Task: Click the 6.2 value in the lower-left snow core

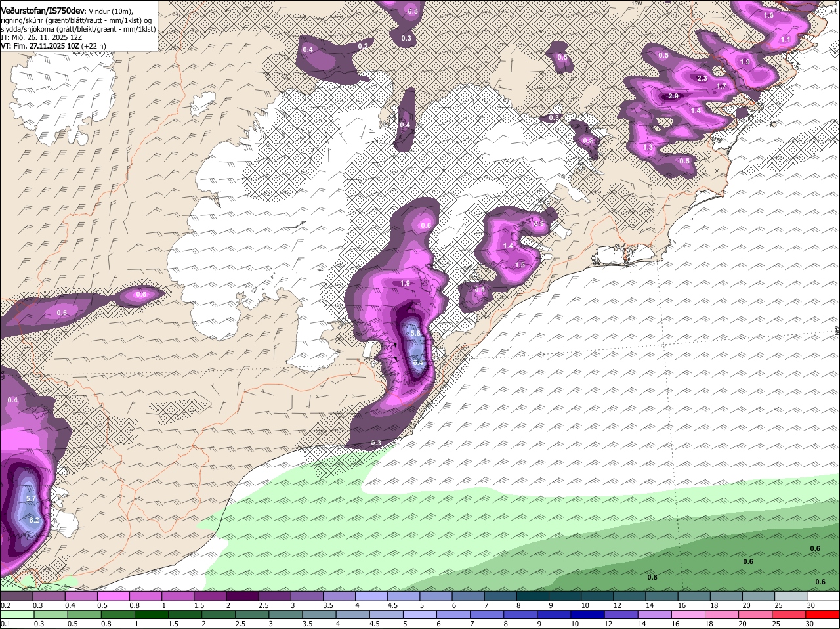Action: tap(35, 520)
